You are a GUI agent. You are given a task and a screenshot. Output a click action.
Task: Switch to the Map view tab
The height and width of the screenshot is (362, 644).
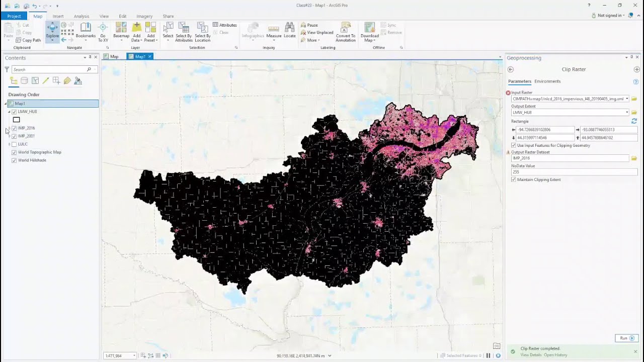112,56
